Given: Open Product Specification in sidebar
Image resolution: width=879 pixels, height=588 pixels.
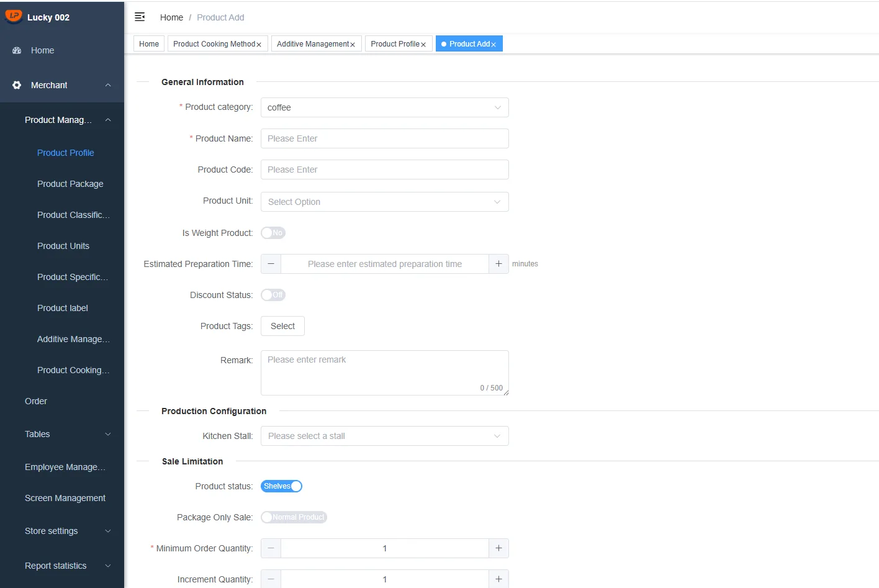Looking at the screenshot, I should (x=73, y=277).
